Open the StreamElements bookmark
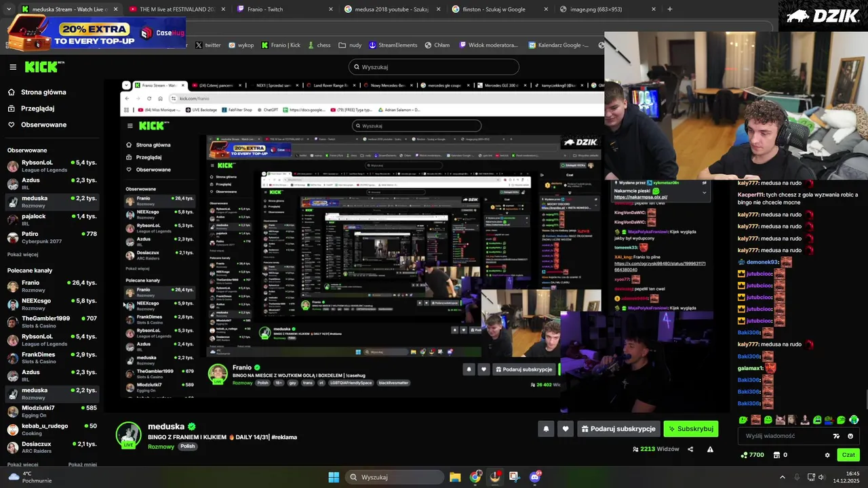Screen dimensions: 868x488 point(393,45)
